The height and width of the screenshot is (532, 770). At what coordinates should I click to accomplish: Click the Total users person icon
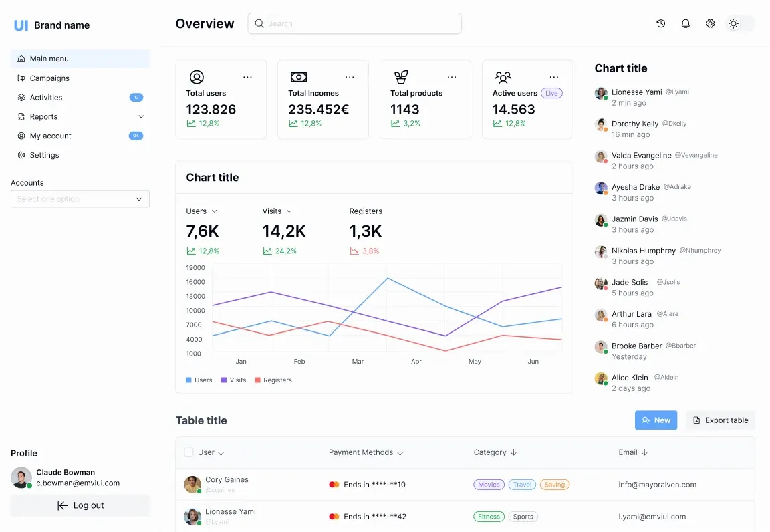click(x=197, y=77)
